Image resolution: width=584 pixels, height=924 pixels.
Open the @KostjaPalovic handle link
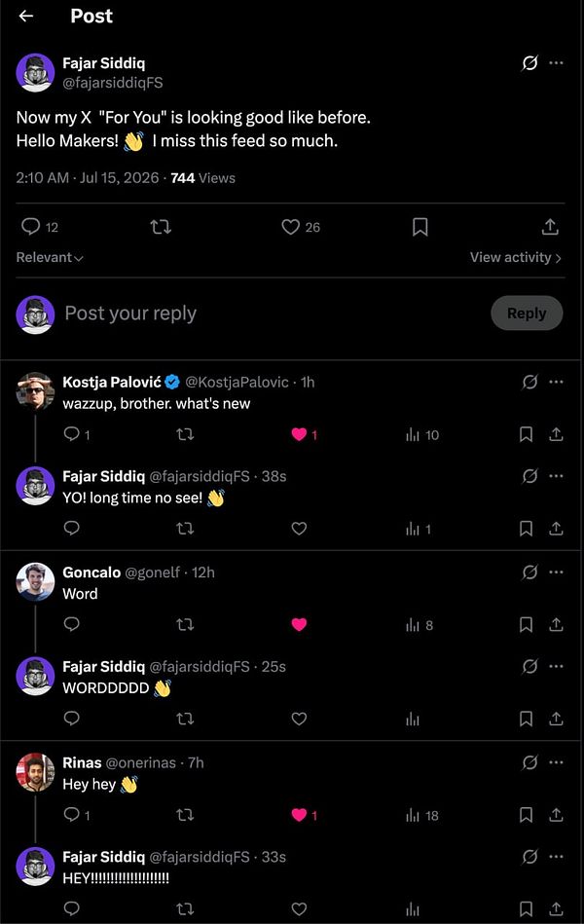[x=237, y=383]
